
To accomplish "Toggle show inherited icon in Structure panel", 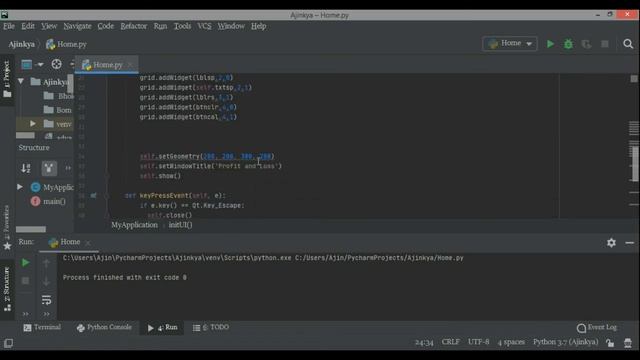I will point(49,168).
